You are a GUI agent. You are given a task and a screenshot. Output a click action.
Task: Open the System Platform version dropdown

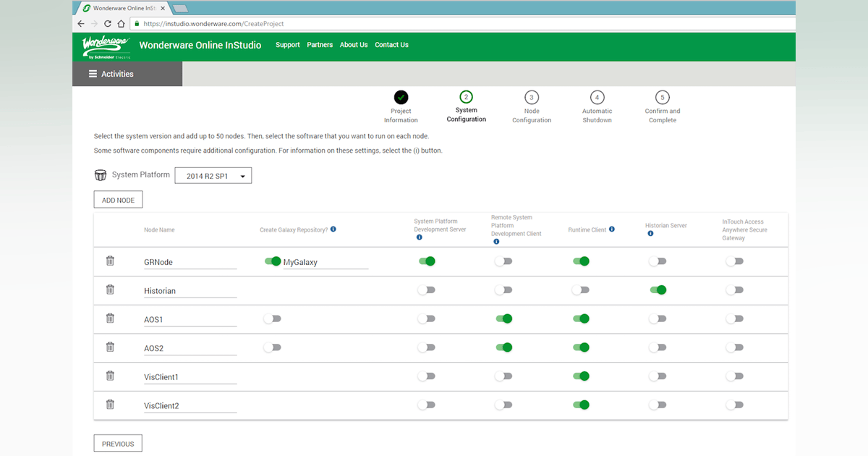click(213, 175)
